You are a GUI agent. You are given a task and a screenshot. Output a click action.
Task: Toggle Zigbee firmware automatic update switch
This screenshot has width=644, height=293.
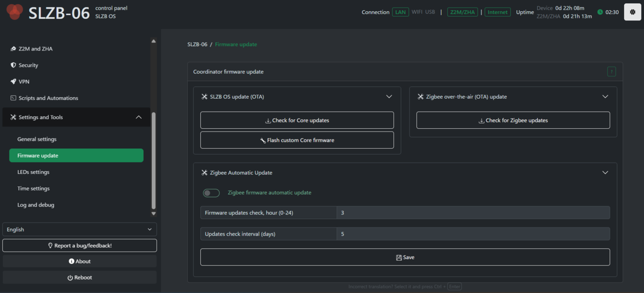(211, 193)
